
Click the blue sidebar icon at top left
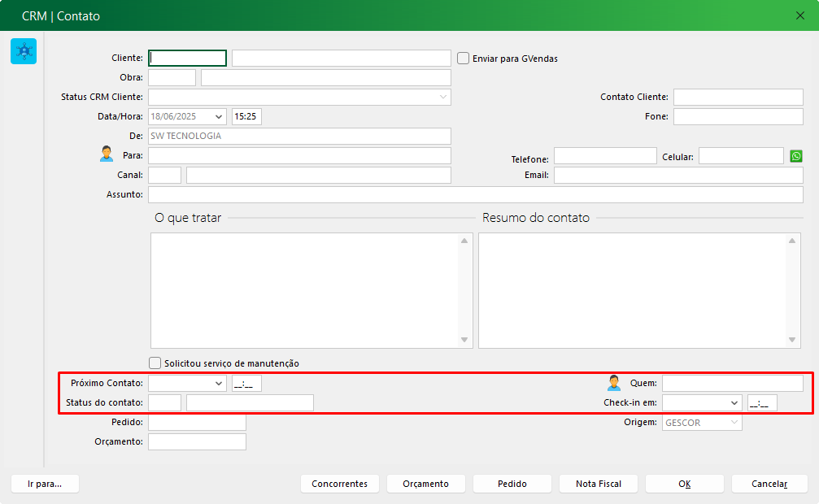click(24, 51)
